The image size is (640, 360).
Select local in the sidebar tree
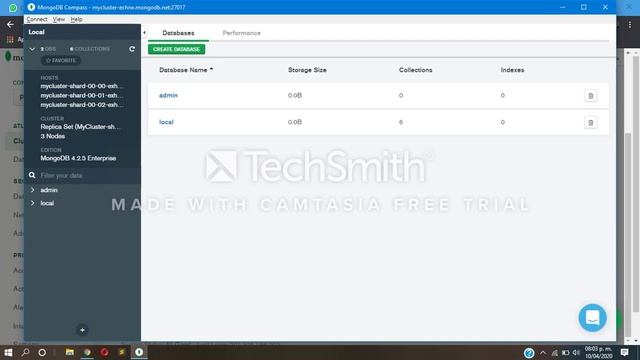[47, 203]
